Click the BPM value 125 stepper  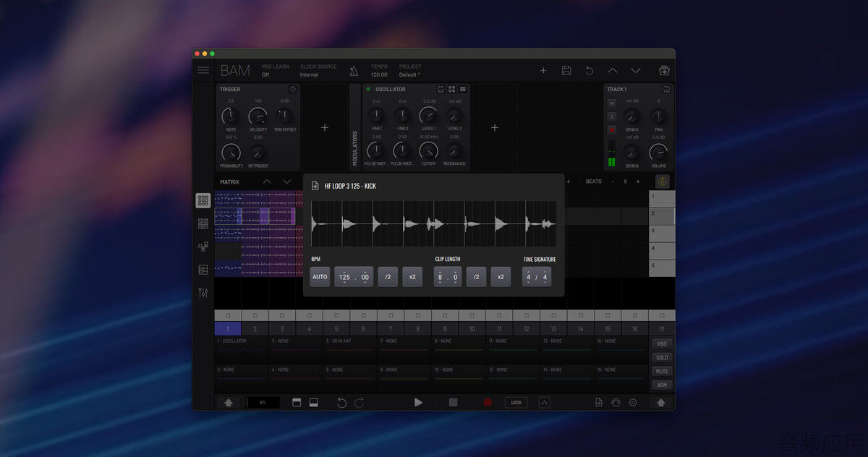tap(344, 277)
